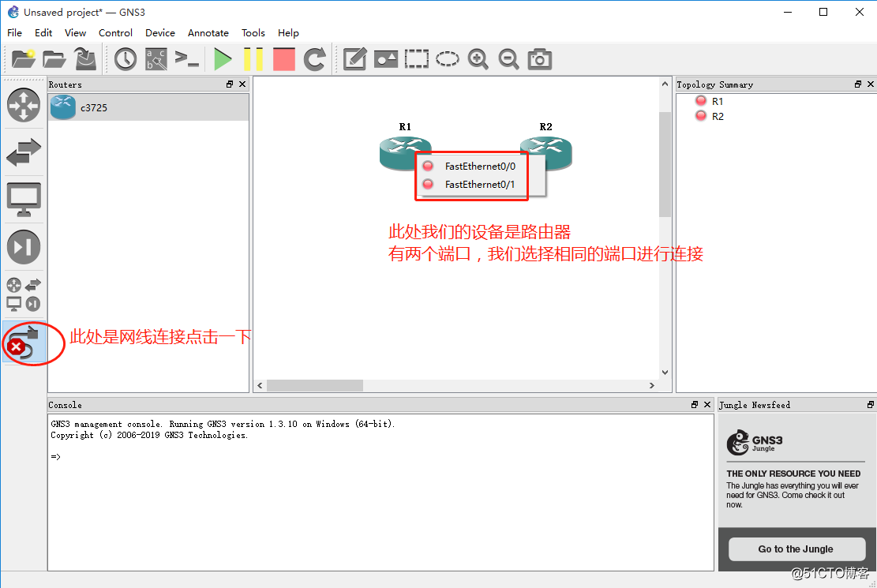Stop all devices with red square
877x588 pixels.
point(284,58)
